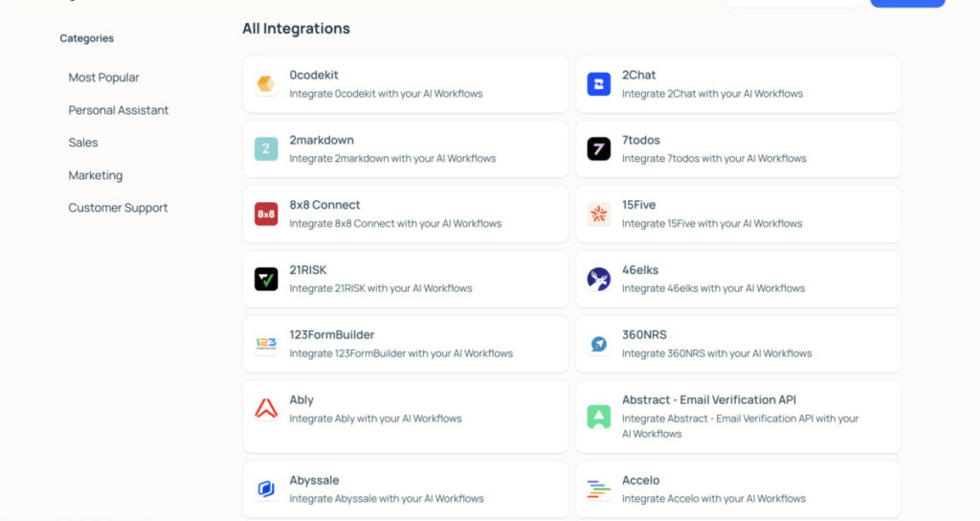
Task: Click 'Integrate 15Five with your AI Workflows' text
Action: point(712,224)
